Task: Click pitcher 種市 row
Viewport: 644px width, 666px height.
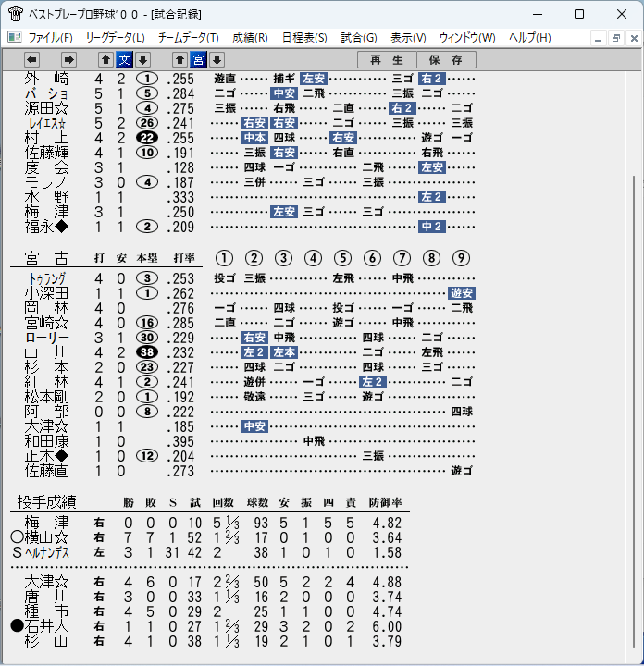Action: (x=213, y=611)
